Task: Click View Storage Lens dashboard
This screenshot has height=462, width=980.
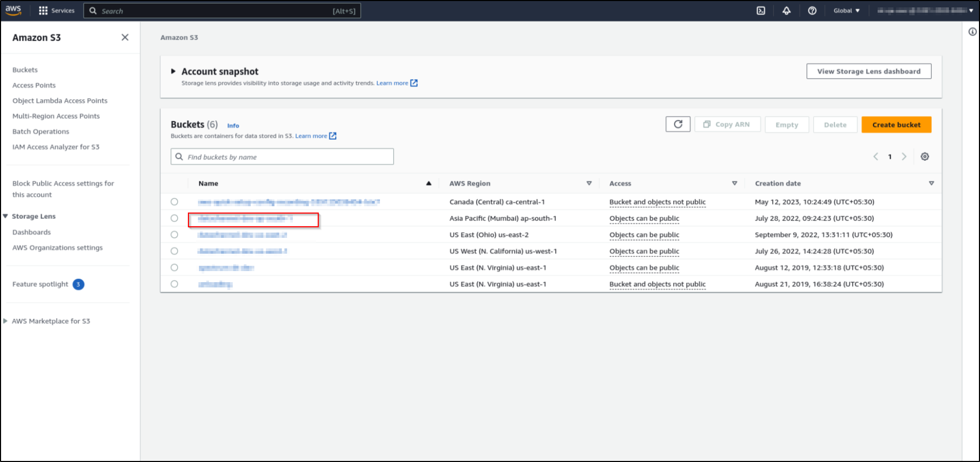Action: 869,71
